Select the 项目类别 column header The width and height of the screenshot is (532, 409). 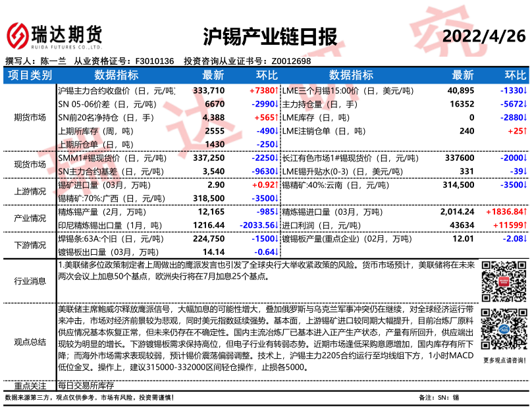[x=30, y=75]
